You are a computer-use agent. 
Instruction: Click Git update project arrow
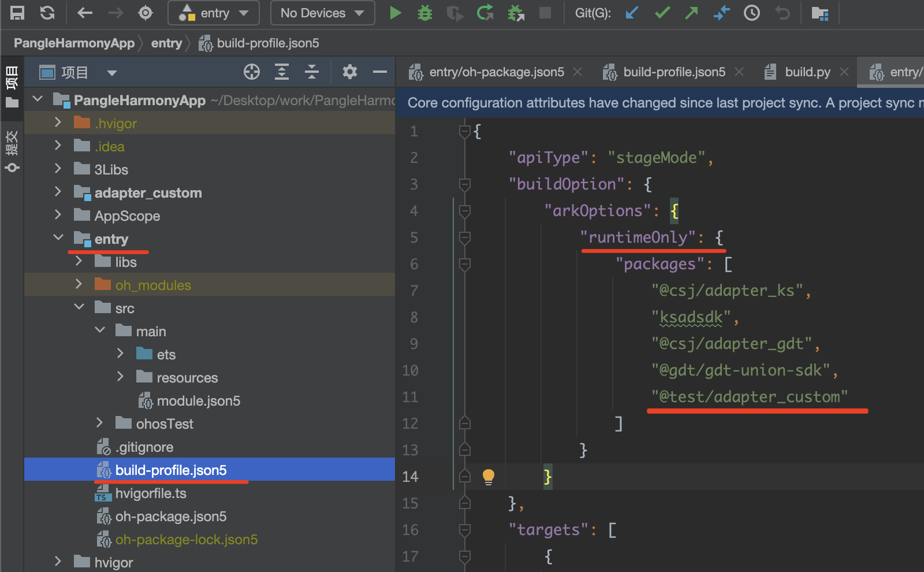632,13
